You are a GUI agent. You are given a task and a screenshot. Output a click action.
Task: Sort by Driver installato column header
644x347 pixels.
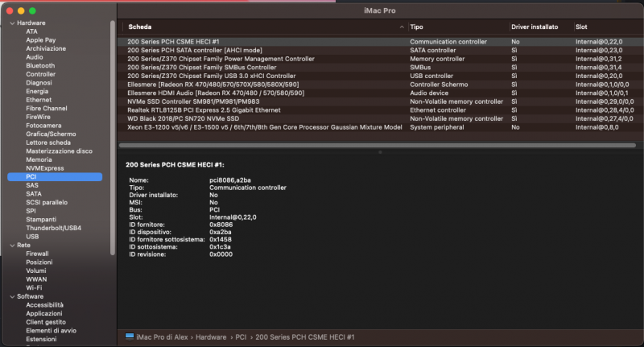[535, 27]
